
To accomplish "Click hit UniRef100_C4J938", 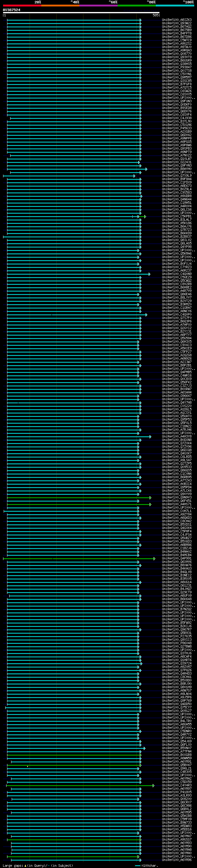I will (177, 118).
